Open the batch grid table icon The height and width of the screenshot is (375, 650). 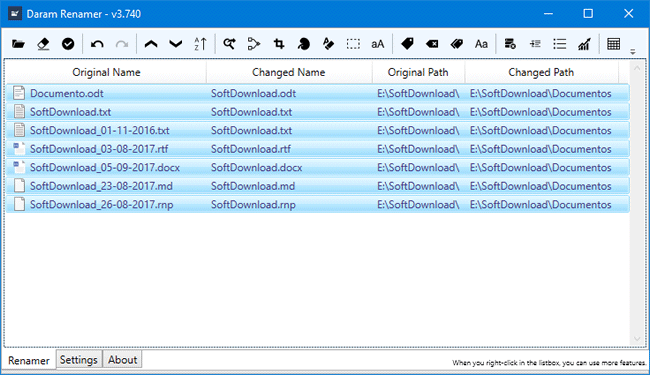tap(614, 44)
